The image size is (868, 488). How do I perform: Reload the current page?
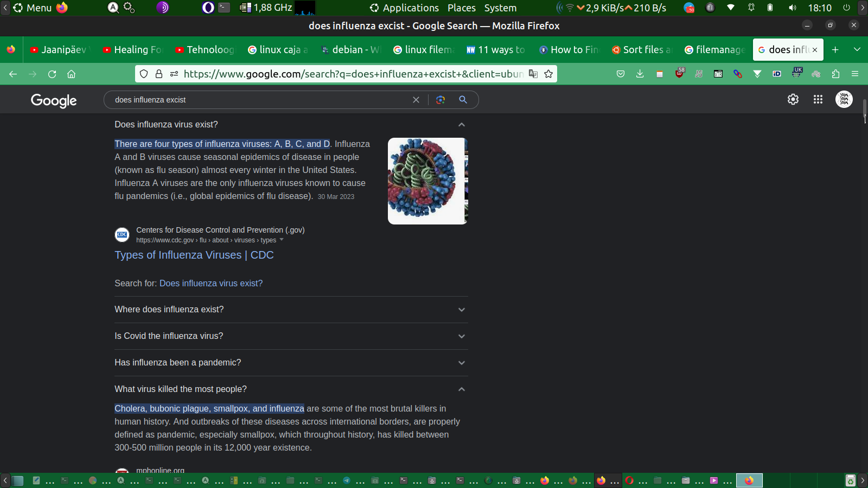tap(52, 74)
